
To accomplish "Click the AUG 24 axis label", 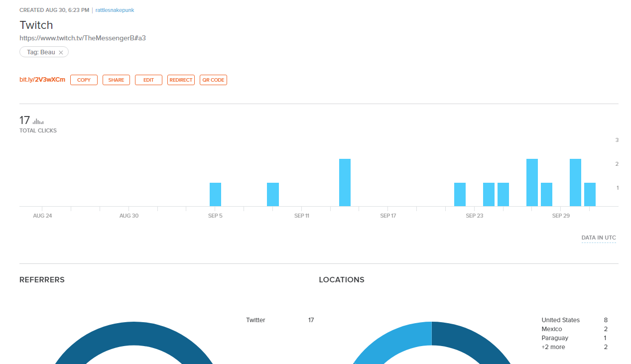I will (42, 216).
